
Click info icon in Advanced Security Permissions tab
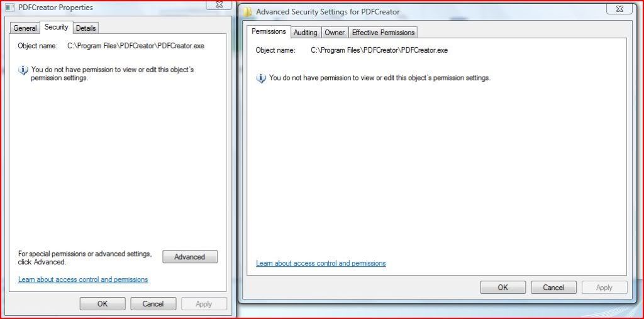click(x=261, y=78)
